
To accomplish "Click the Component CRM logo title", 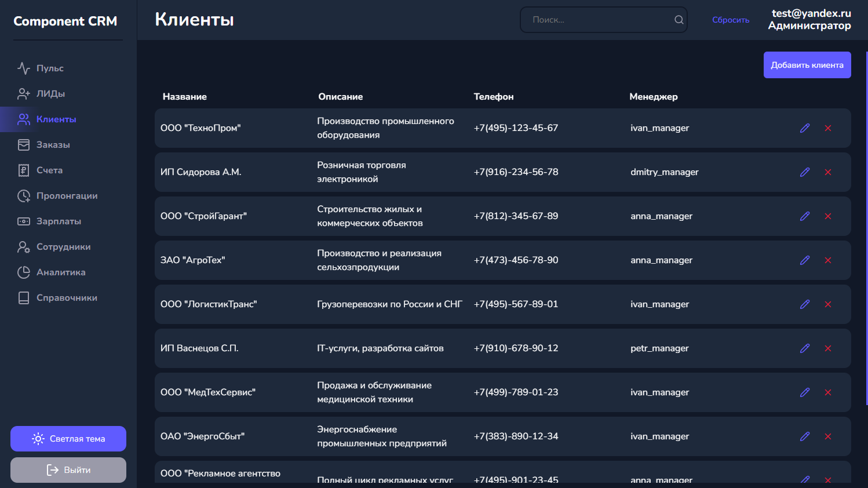I will pyautogui.click(x=65, y=21).
